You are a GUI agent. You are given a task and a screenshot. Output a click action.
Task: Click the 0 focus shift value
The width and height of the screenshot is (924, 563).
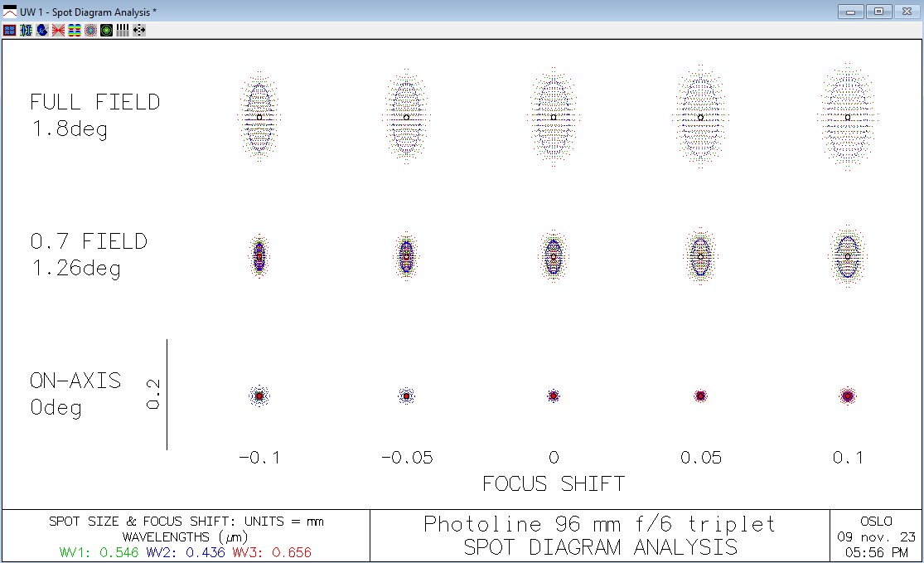pyautogui.click(x=554, y=458)
